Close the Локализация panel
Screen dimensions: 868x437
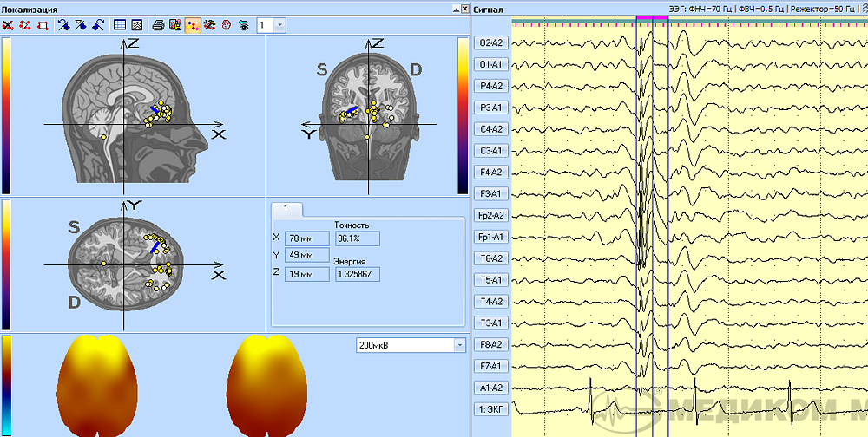[464, 9]
